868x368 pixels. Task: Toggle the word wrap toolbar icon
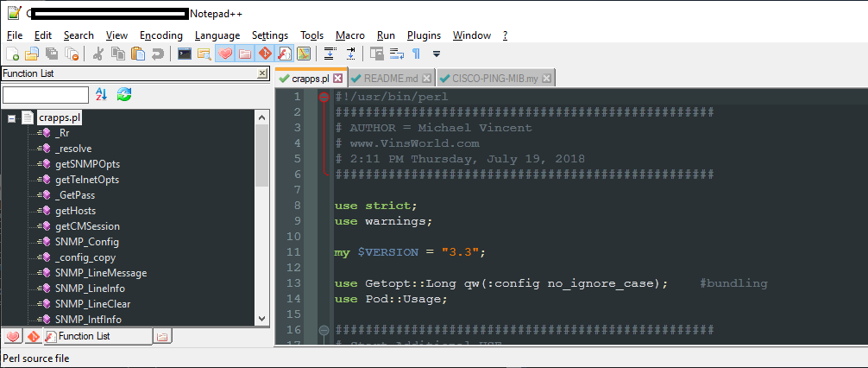[x=396, y=54]
